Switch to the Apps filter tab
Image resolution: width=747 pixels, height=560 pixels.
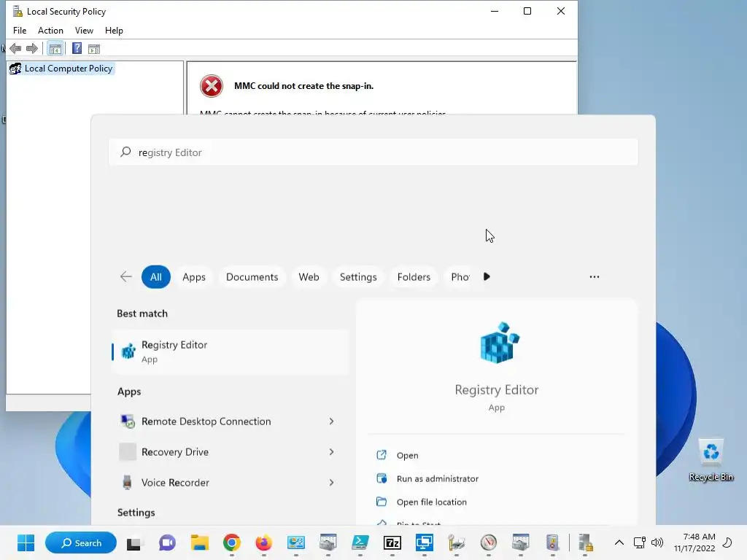click(194, 277)
